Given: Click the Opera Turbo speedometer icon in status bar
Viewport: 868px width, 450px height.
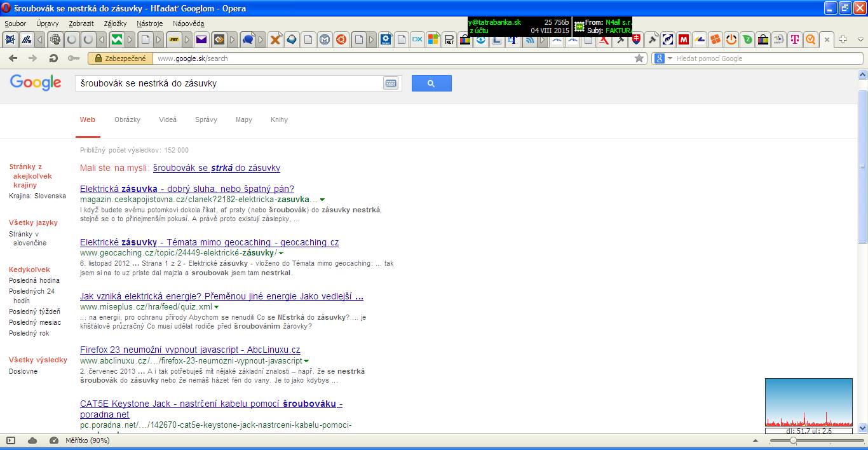Looking at the screenshot, I should 54,440.
